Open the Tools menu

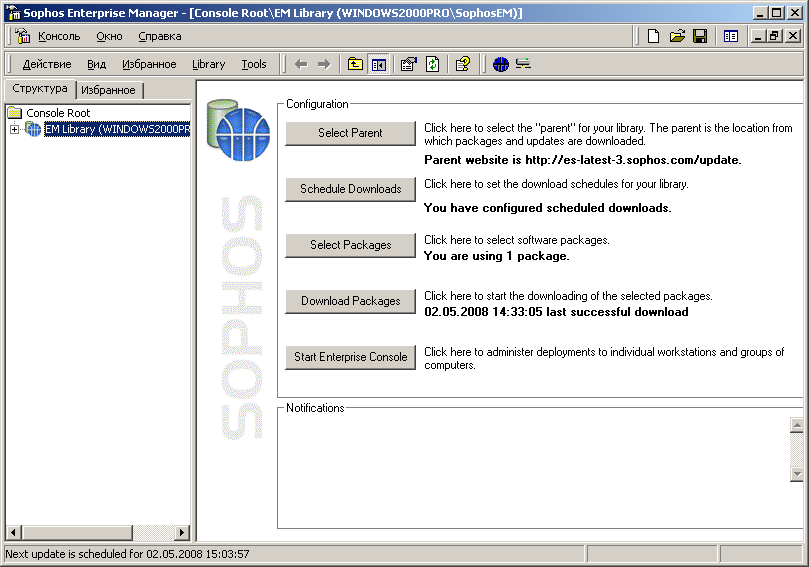tap(254, 64)
